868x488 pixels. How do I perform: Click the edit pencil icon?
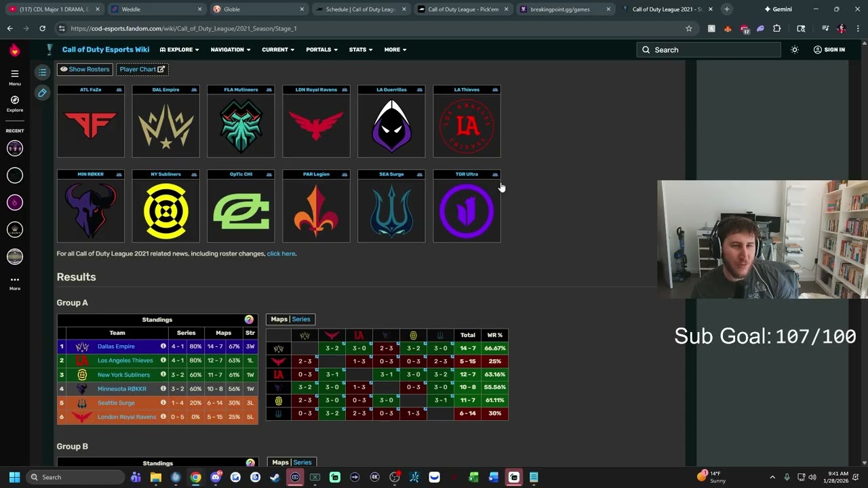tap(42, 93)
